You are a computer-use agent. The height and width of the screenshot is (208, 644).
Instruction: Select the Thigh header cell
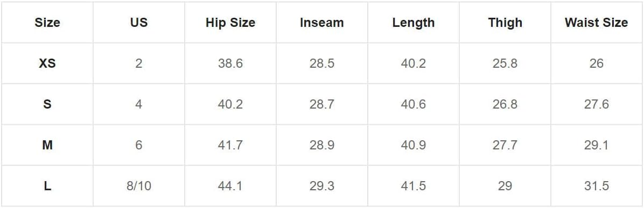[x=505, y=22]
